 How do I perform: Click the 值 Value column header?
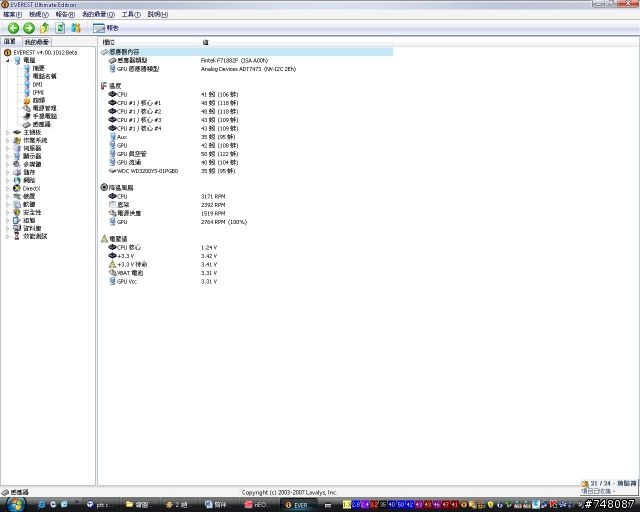pyautogui.click(x=296, y=42)
